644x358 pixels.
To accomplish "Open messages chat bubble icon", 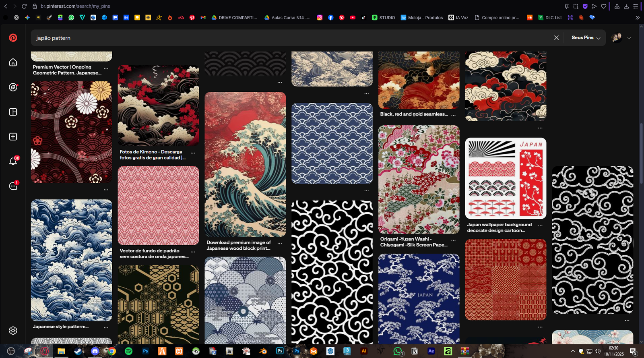I will [13, 186].
